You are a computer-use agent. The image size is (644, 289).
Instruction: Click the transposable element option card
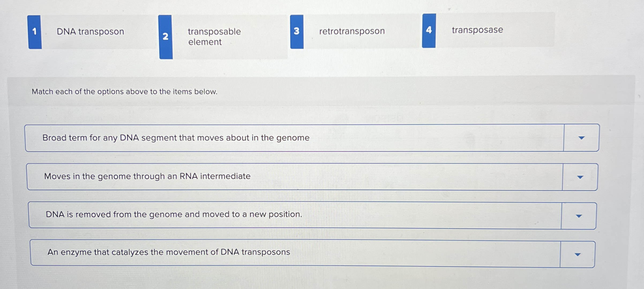[x=214, y=37]
